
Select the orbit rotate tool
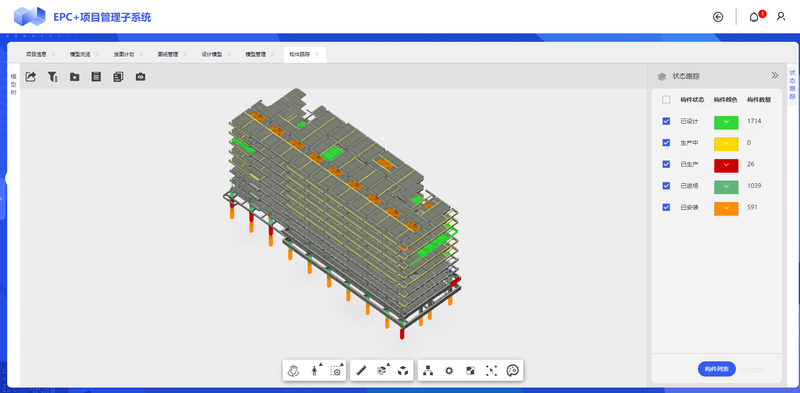[293, 371]
